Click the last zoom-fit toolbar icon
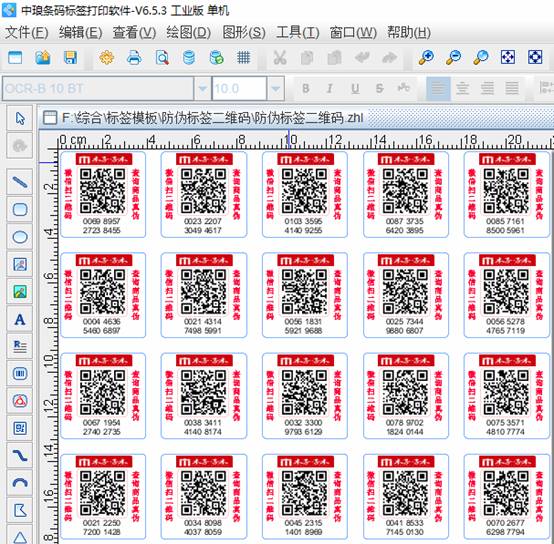This screenshot has height=544, width=554. 535,57
